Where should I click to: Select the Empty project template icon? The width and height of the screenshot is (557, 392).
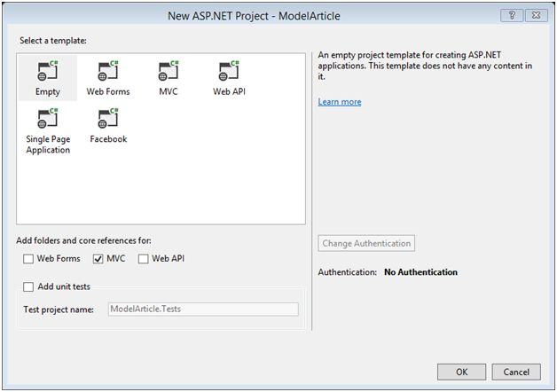tap(48, 70)
